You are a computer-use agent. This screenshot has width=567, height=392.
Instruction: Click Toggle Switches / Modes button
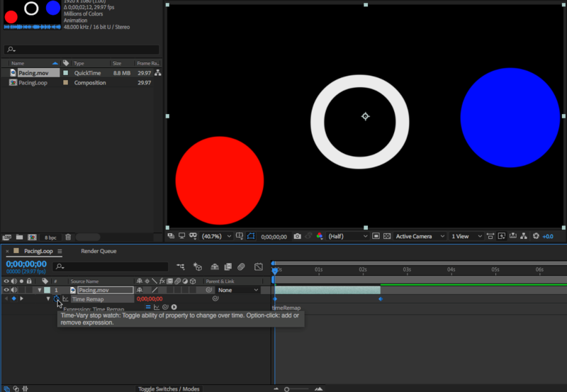pyautogui.click(x=169, y=388)
